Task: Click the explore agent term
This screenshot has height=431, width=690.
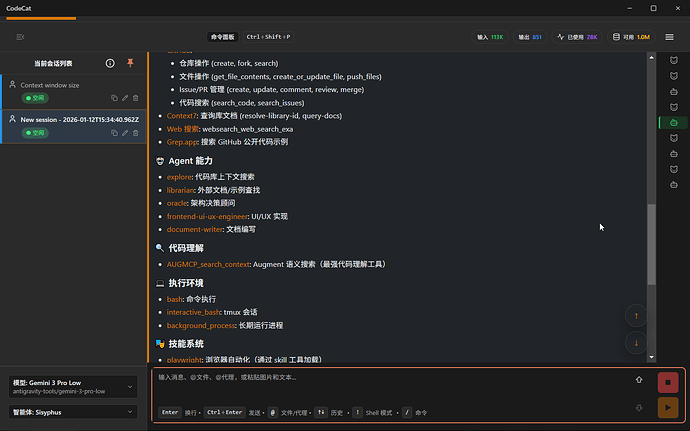Action: (179, 177)
